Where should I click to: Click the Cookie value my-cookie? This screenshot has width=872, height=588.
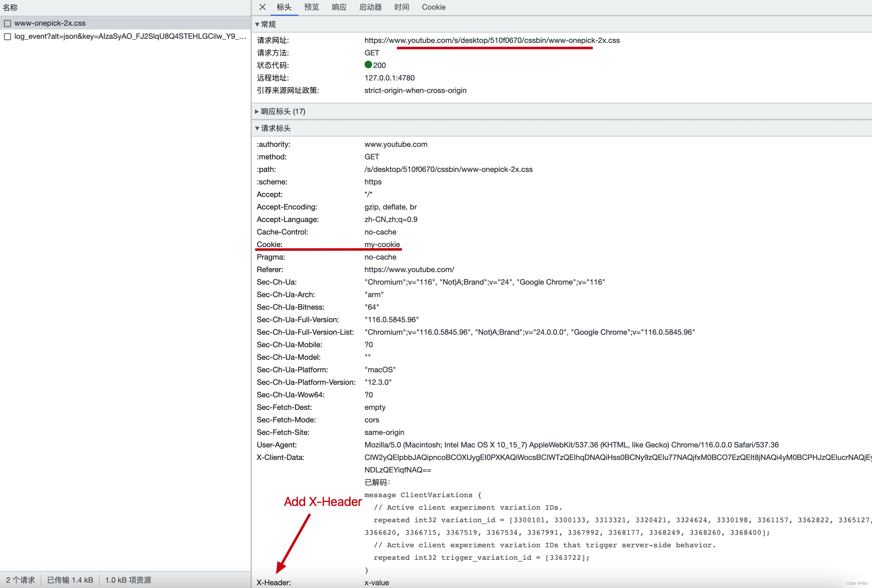[x=382, y=245]
